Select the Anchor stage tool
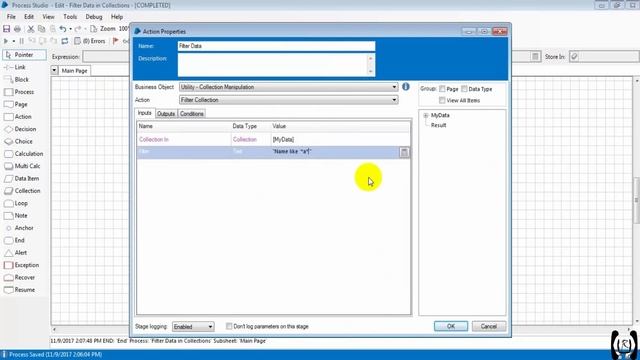 [x=19, y=228]
